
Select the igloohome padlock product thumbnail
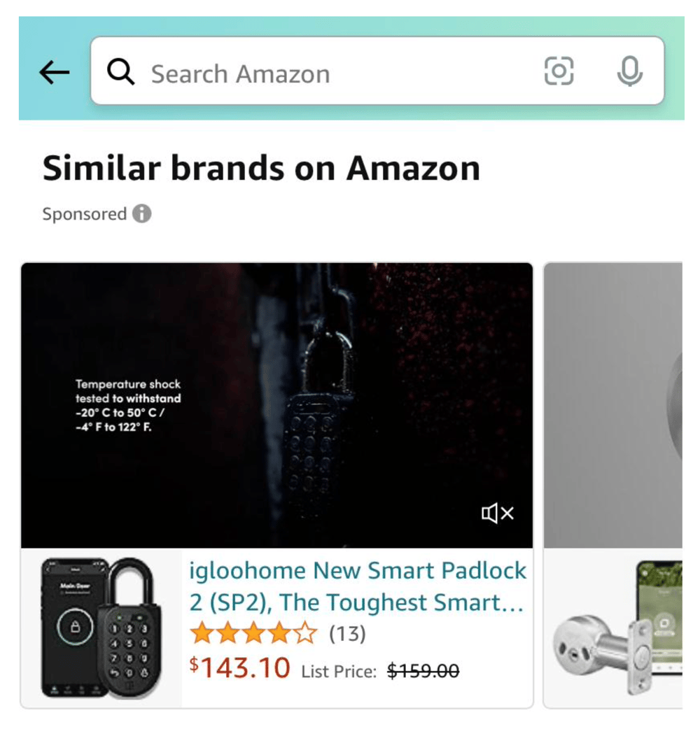pos(101,628)
